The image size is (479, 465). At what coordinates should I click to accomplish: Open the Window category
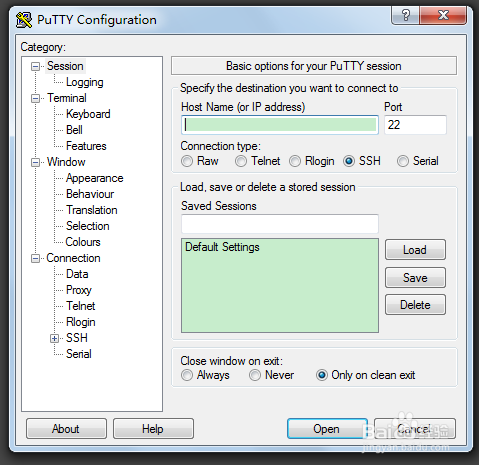66,162
